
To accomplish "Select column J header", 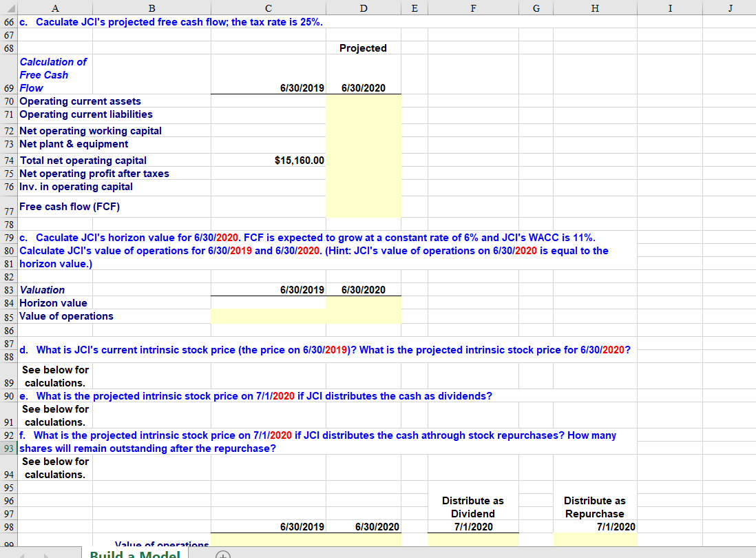I will pos(729,8).
